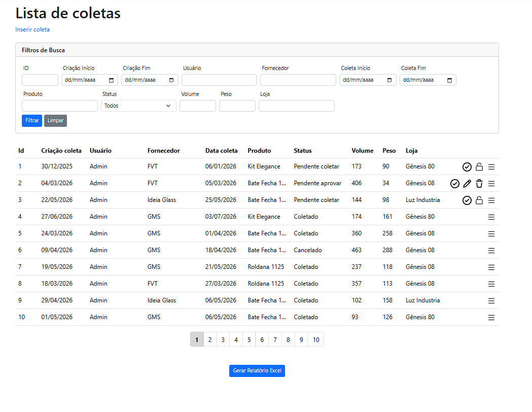Screen dimensions: 532x412
Task: Click volume value 463
Action: [x=357, y=250]
